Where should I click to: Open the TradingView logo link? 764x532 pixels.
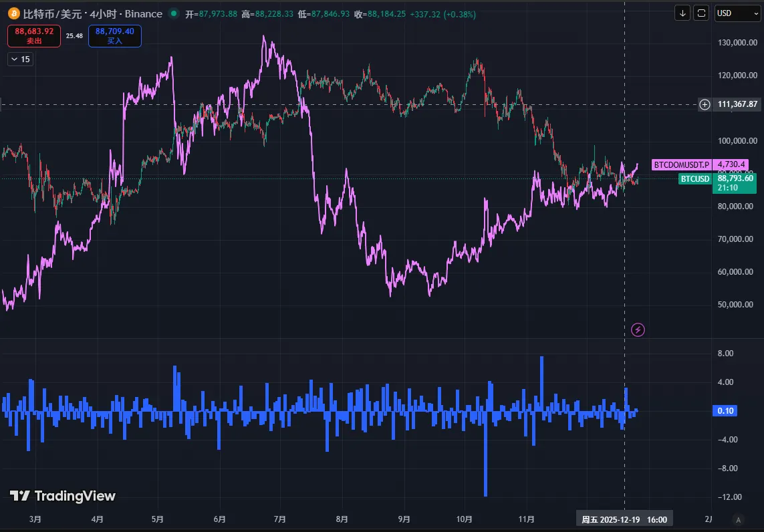(63, 496)
